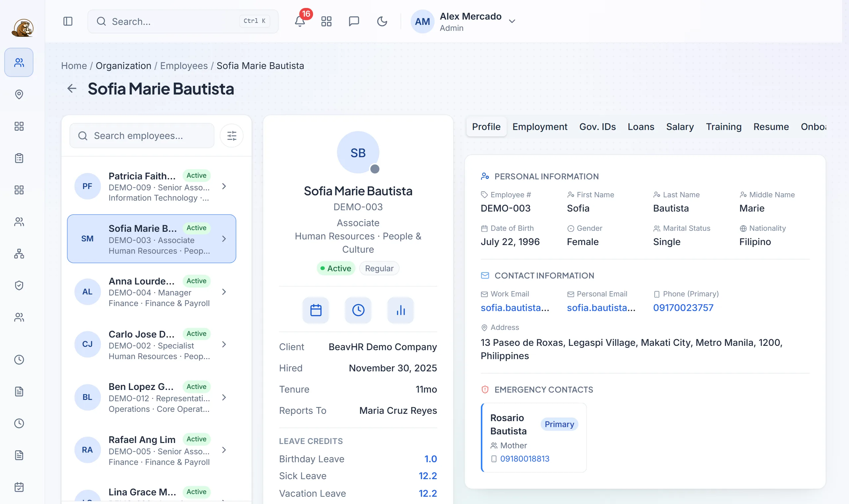Open the bar chart quick action
Image resolution: width=849 pixels, height=504 pixels.
coord(401,310)
